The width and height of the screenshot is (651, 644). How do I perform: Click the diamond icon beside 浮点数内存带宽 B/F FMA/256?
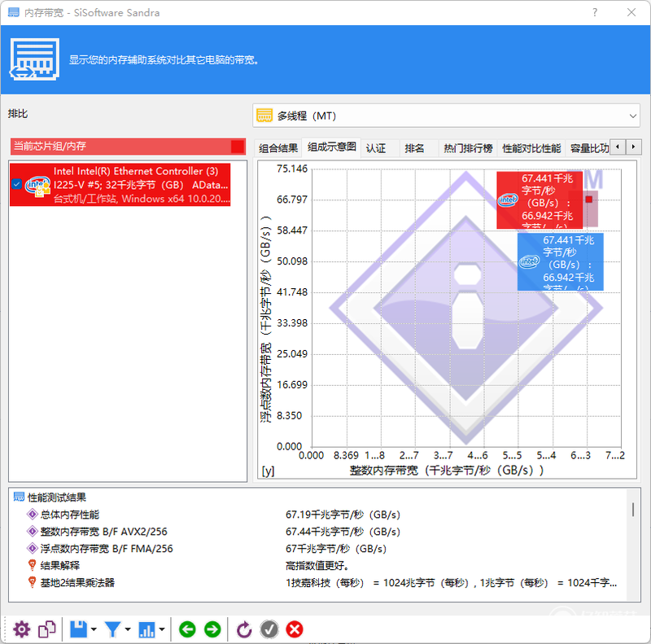pos(32,549)
